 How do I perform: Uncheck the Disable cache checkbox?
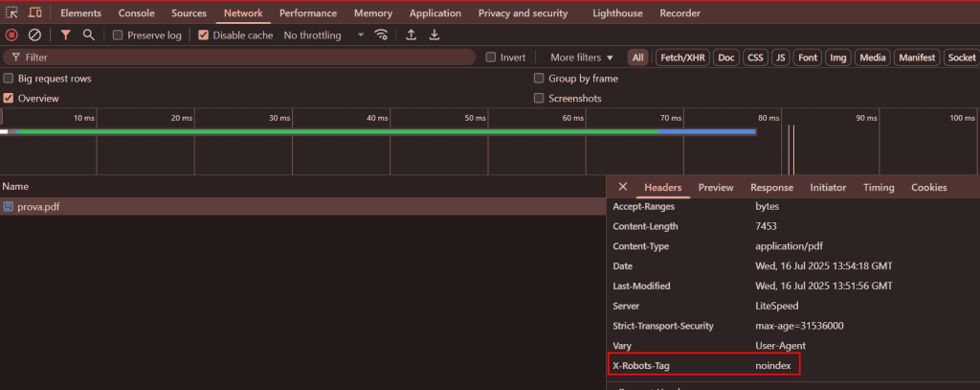point(204,35)
